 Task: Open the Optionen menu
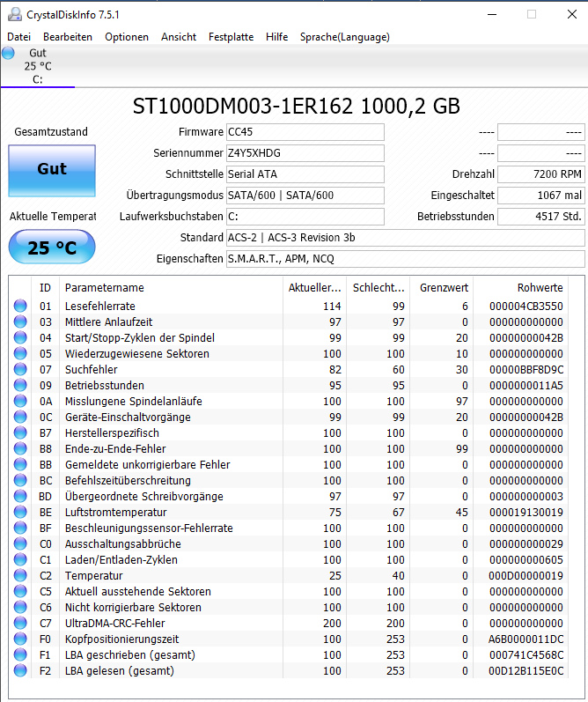pyautogui.click(x=127, y=37)
